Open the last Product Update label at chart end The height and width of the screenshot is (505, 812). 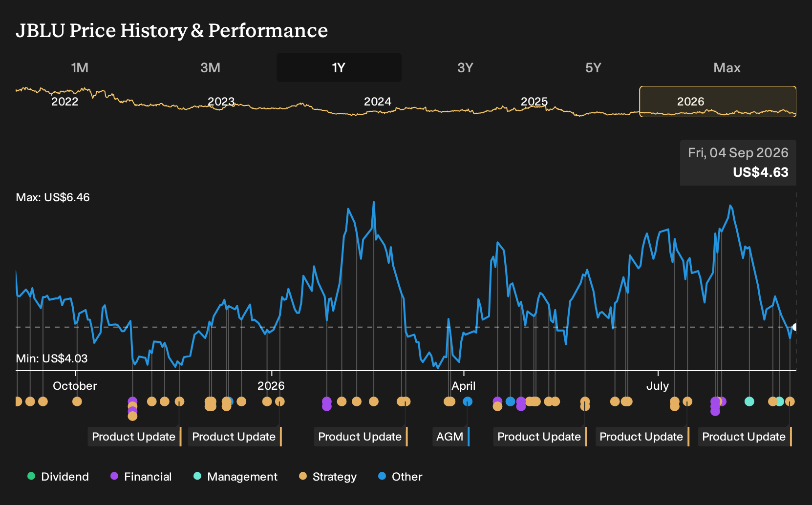coord(745,437)
